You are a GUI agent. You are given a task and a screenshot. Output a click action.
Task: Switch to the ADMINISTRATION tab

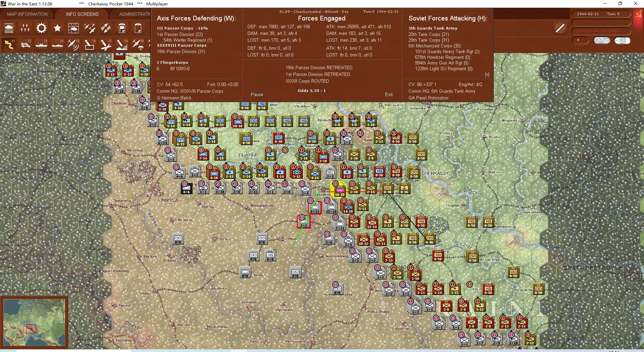pyautogui.click(x=134, y=14)
